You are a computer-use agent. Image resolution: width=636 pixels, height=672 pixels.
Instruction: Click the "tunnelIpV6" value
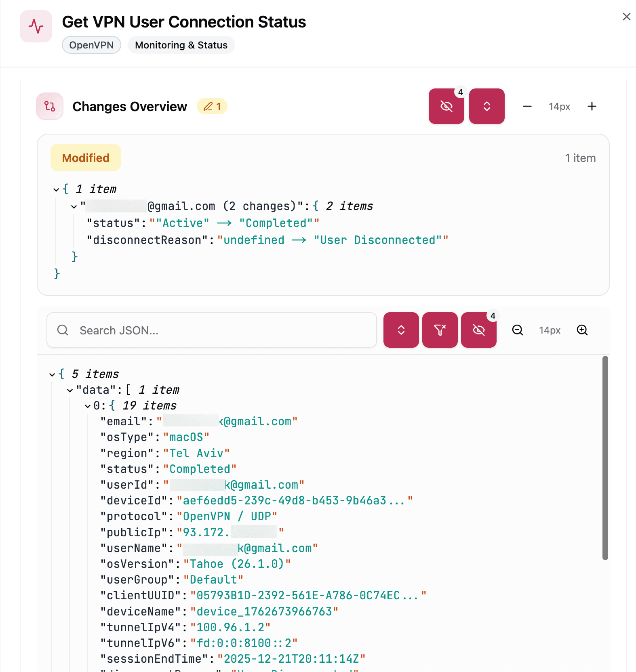click(x=244, y=643)
